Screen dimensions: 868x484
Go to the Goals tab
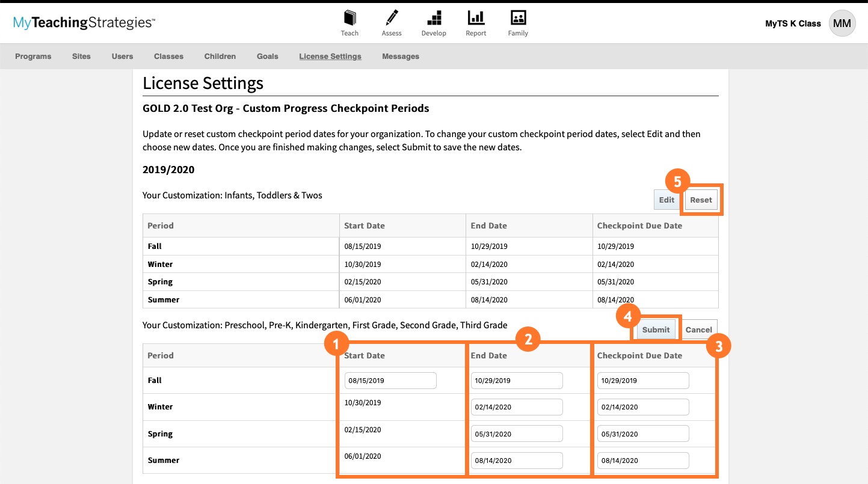tap(267, 56)
